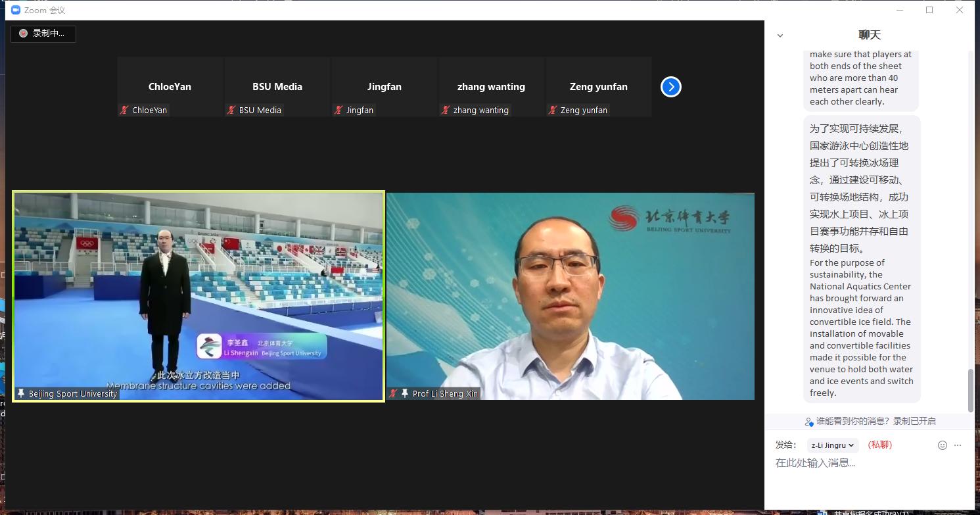Click the pin icon on Beijing Sport University video
The height and width of the screenshot is (515, 980).
click(21, 393)
